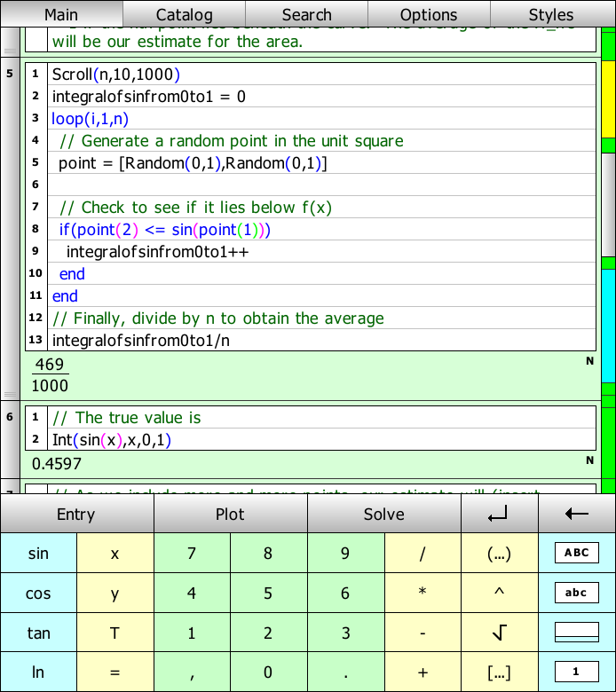This screenshot has height=692, width=616.
Task: Switch to uppercase ABC keyboard
Action: tap(576, 553)
